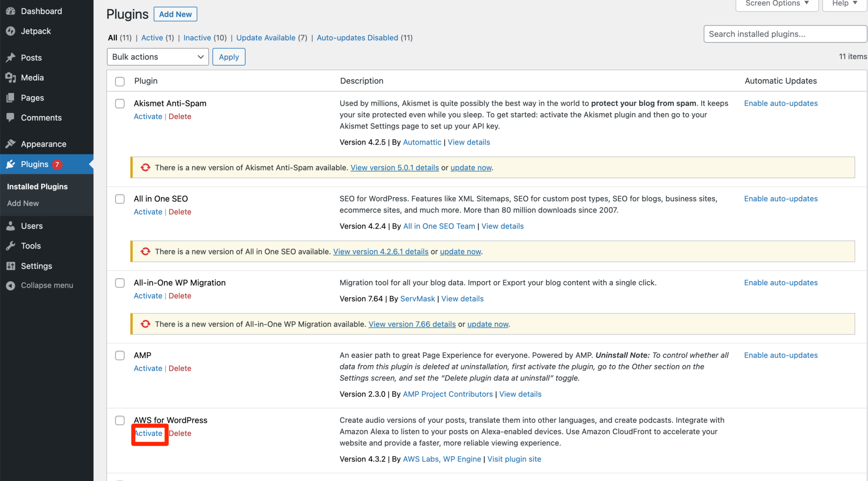This screenshot has width=868, height=481.
Task: Open Settings via the sliders icon
Action: (11, 266)
